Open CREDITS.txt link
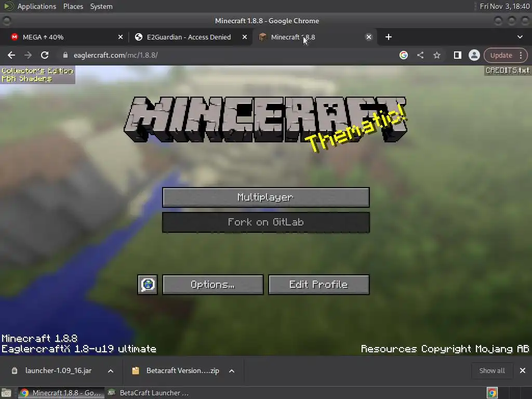 pos(507,70)
